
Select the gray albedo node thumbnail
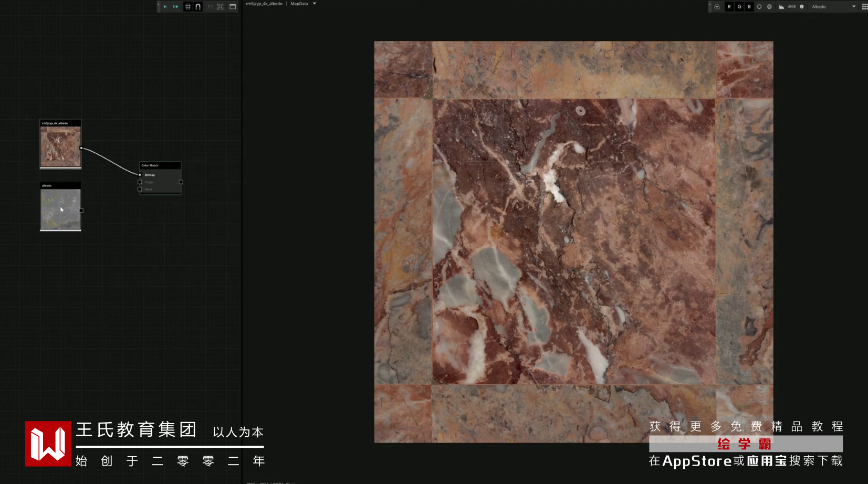61,209
